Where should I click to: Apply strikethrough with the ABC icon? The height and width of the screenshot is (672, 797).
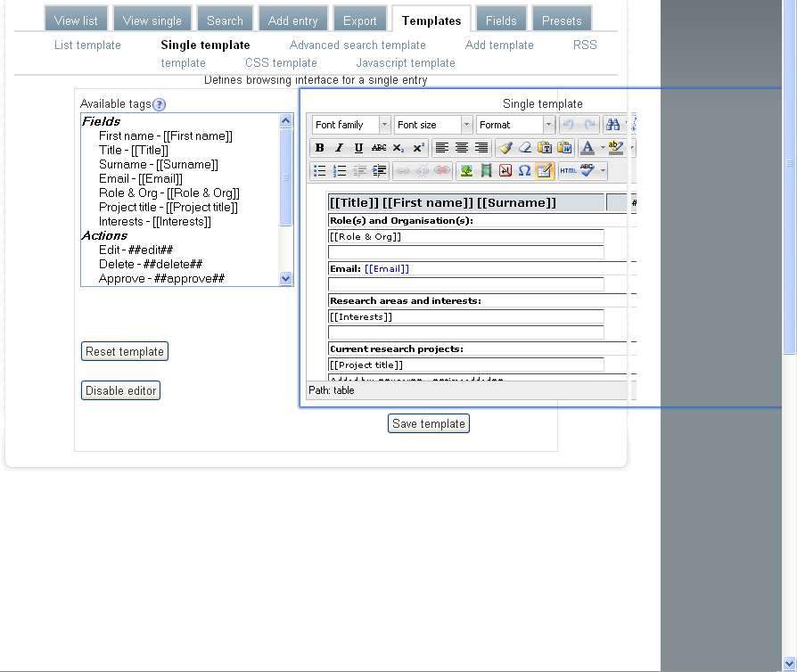point(379,148)
